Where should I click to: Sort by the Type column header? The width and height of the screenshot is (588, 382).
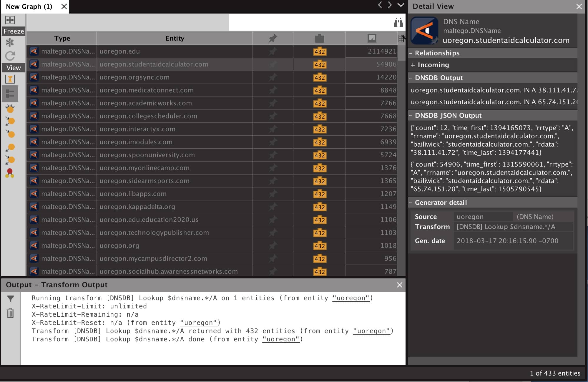(62, 38)
